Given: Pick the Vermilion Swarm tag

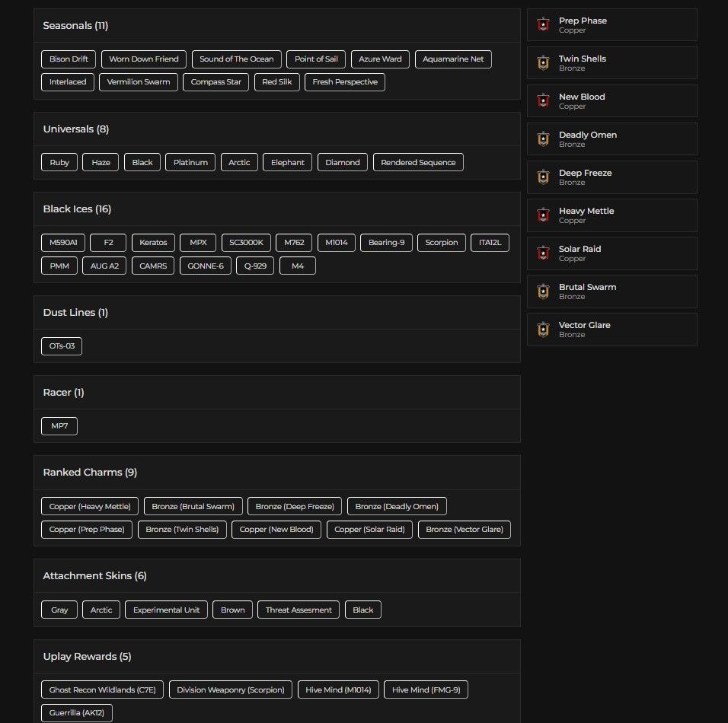Looking at the screenshot, I should (x=139, y=82).
